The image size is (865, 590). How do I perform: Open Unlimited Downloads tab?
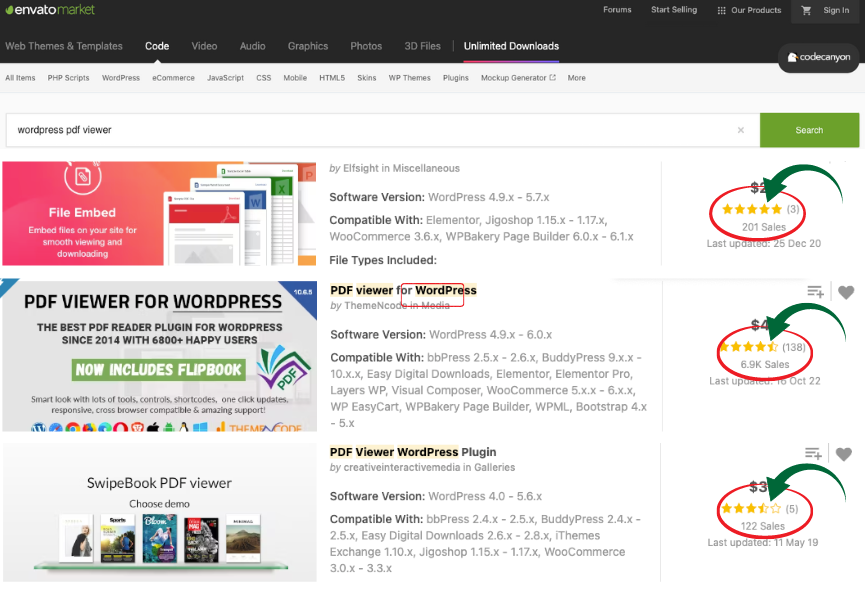coord(511,46)
